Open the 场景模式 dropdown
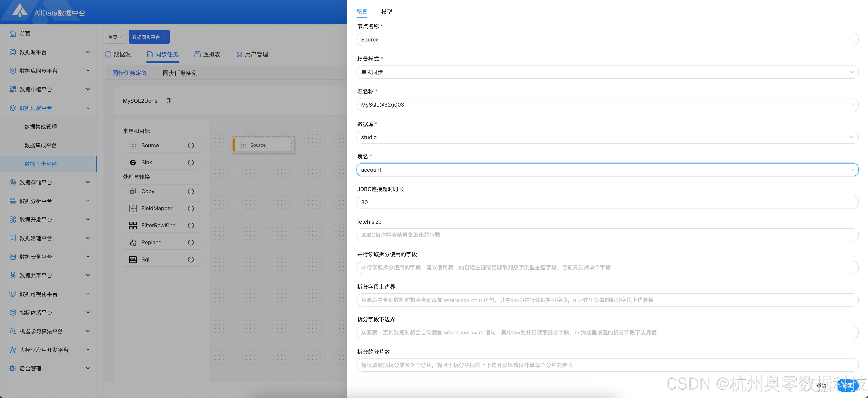 coord(607,72)
